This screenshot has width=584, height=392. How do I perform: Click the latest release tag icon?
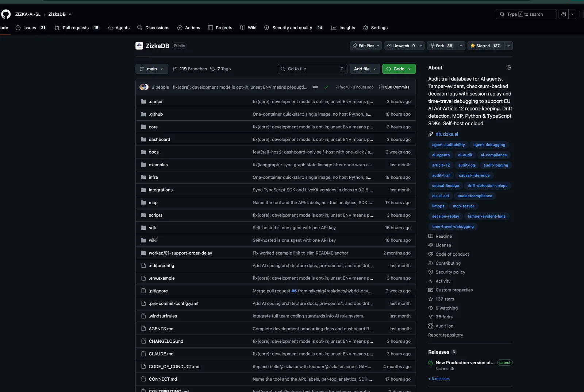(431, 363)
